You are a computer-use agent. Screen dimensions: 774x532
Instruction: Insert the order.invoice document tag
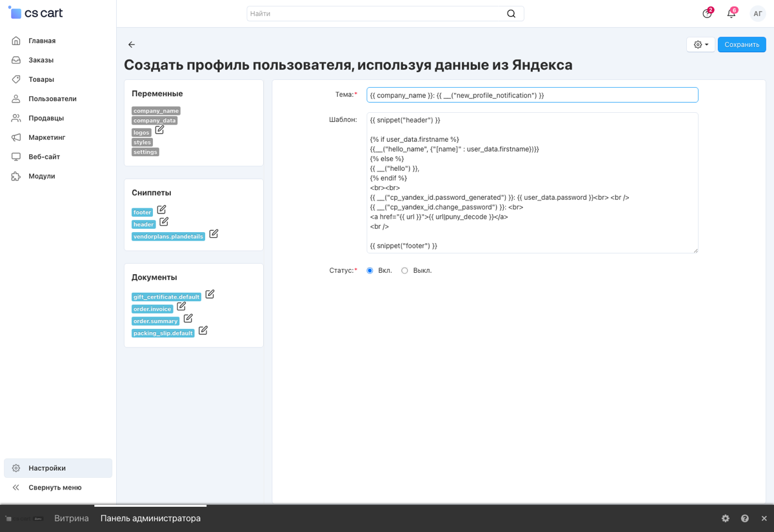(x=152, y=309)
